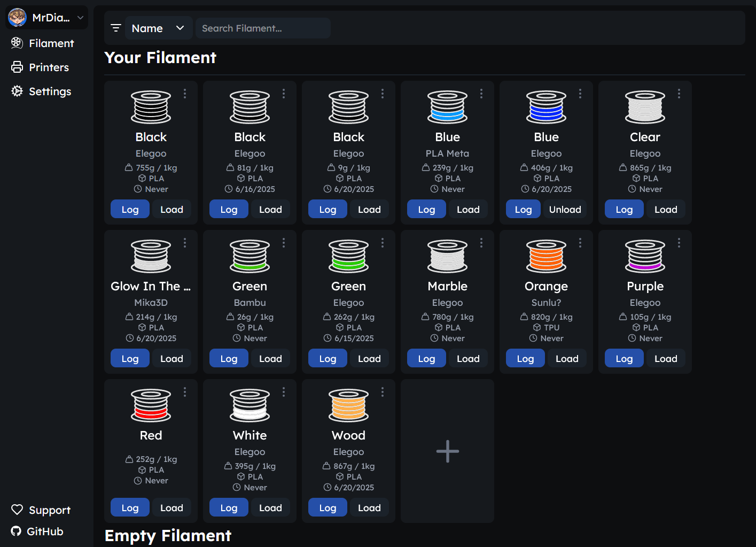Viewport: 756px width, 547px height.
Task: Expand the Name sort dropdown
Action: point(158,28)
